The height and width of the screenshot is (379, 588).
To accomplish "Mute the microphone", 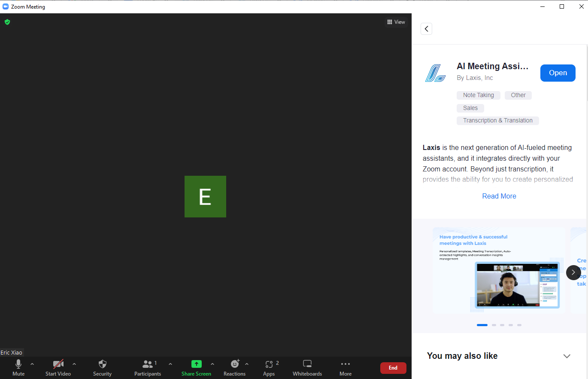I will 18,368.
